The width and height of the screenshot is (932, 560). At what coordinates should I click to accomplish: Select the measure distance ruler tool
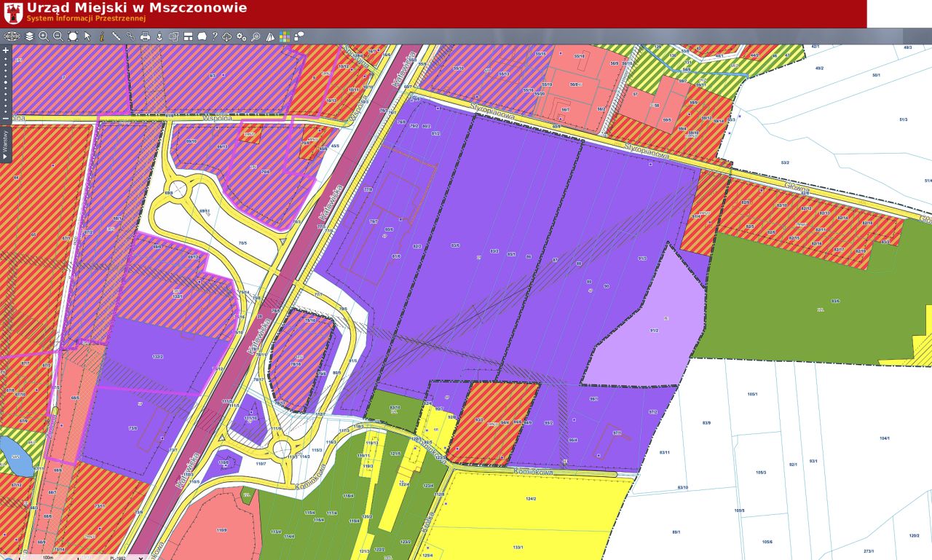[x=116, y=36]
